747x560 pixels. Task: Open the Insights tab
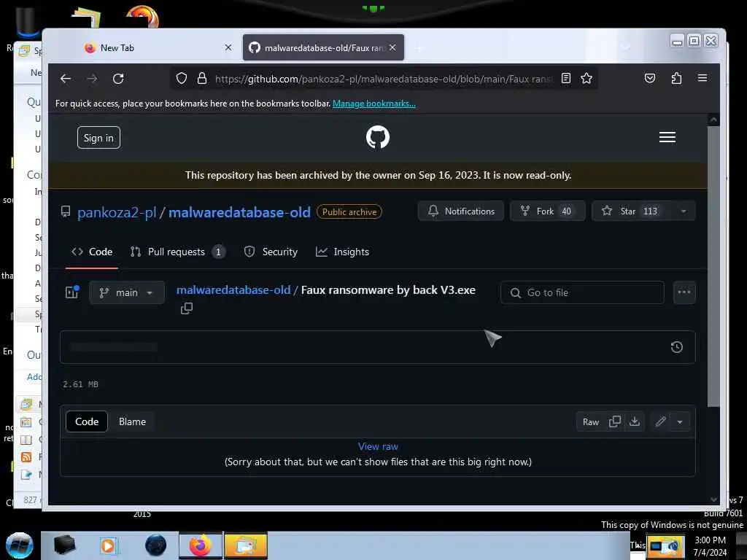pyautogui.click(x=343, y=252)
